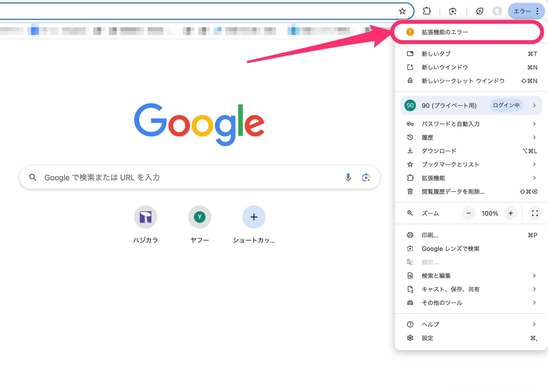Click the gear icon beside 設定
The height and width of the screenshot is (392, 548).
click(x=410, y=338)
